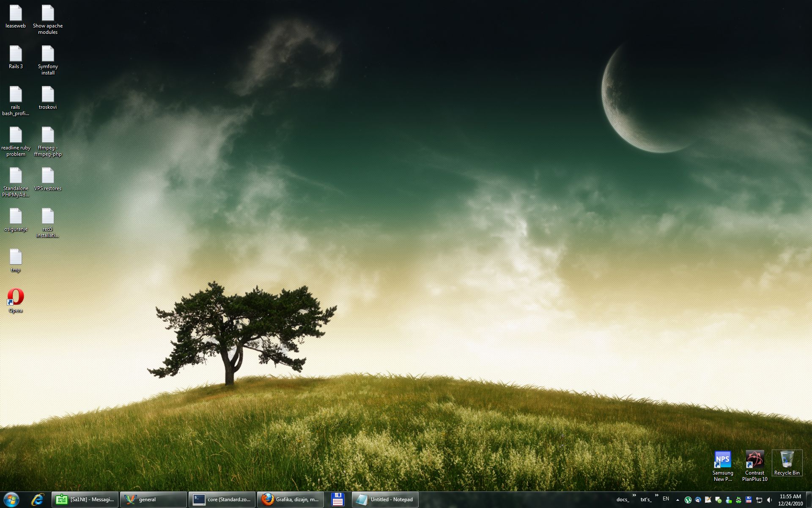Switch to the [Sa1Nt] Messaging window
812x508 pixels.
[x=85, y=500]
